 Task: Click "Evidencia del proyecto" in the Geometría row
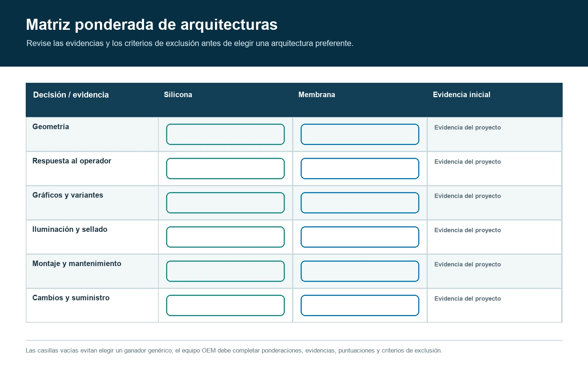point(467,127)
